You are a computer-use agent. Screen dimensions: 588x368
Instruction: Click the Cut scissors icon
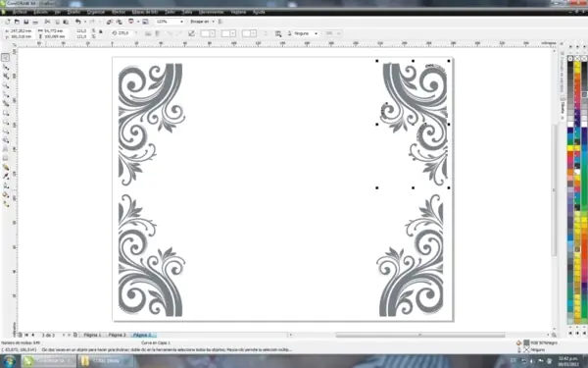point(47,22)
